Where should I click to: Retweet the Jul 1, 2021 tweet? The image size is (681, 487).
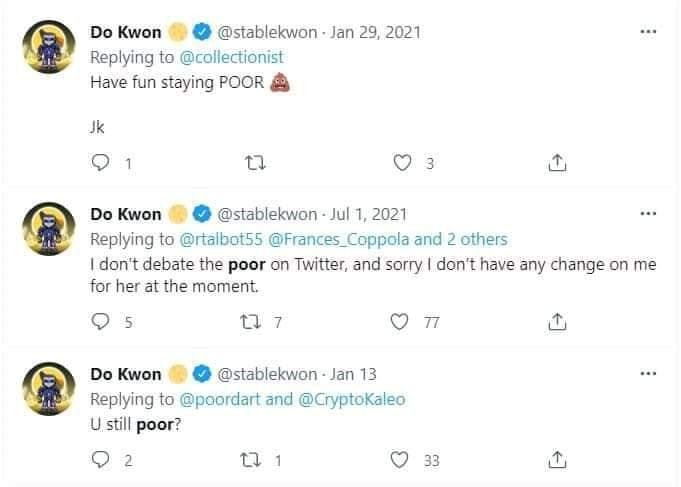[251, 322]
